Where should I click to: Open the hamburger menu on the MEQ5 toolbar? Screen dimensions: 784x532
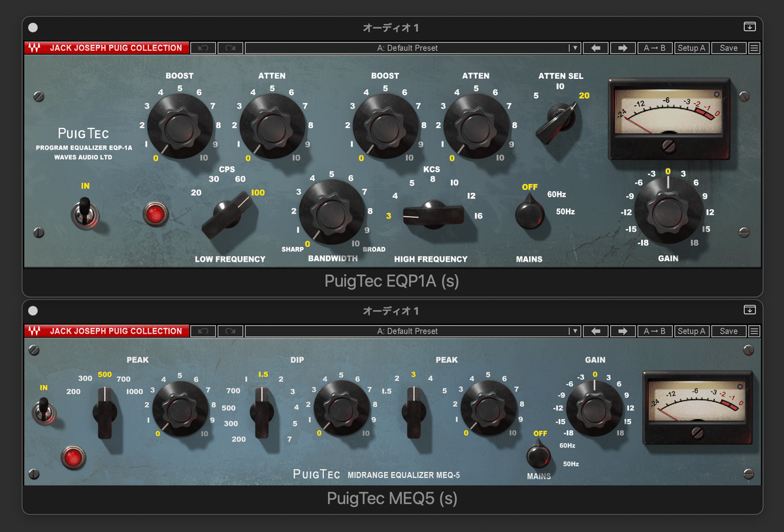753,330
